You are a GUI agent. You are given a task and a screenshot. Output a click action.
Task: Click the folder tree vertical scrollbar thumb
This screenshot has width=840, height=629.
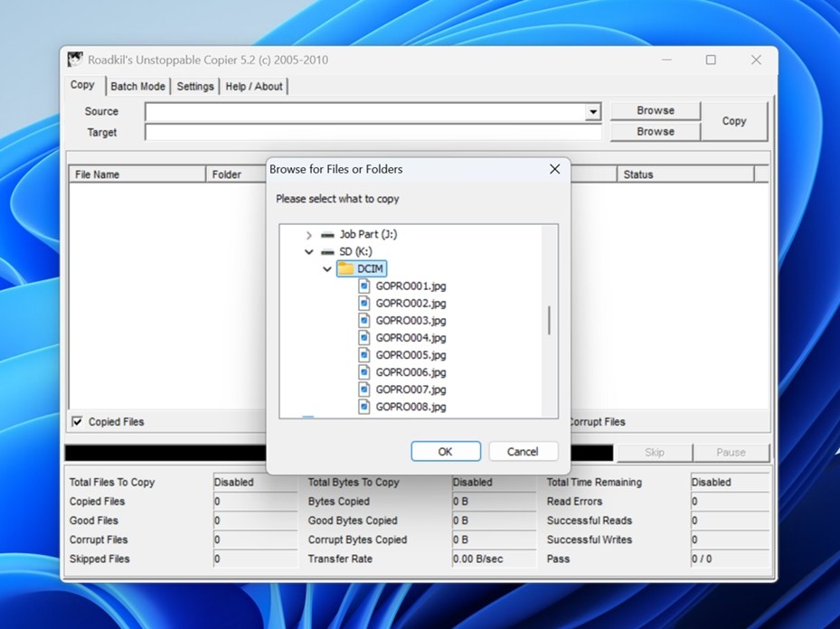click(x=549, y=320)
